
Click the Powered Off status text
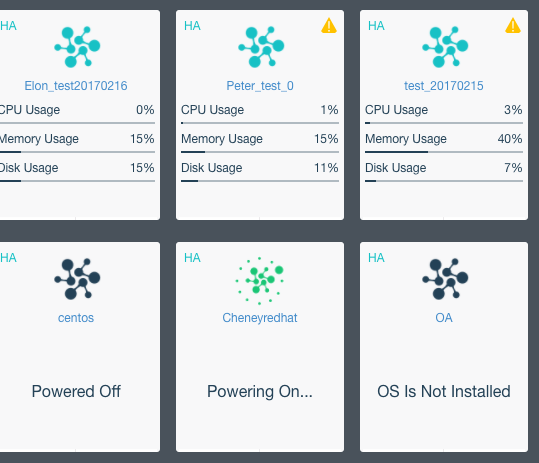(x=76, y=391)
